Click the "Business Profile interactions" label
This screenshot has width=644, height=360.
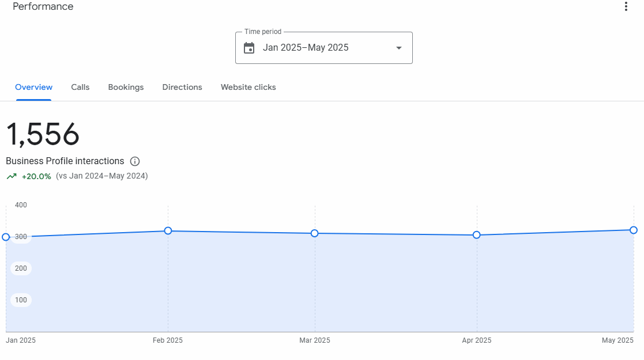[x=65, y=161]
